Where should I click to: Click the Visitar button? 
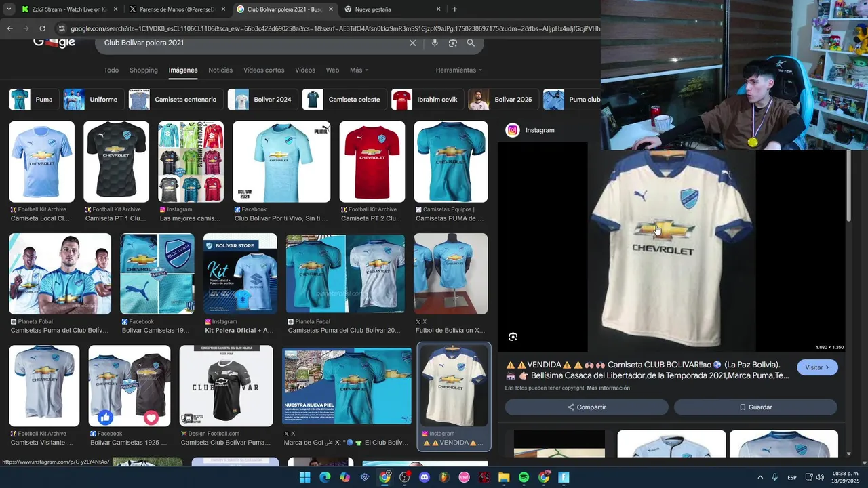pos(817,367)
